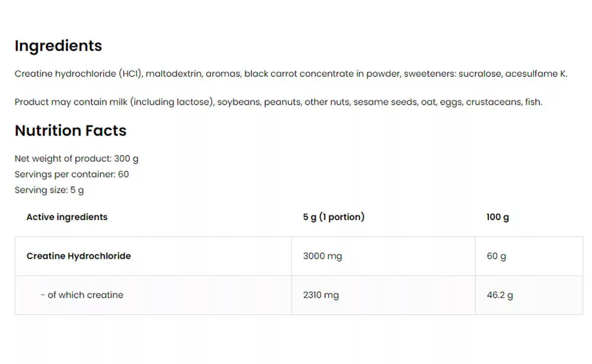Click the Net weight of product text
The height and width of the screenshot is (364, 592).
pyautogui.click(x=76, y=159)
